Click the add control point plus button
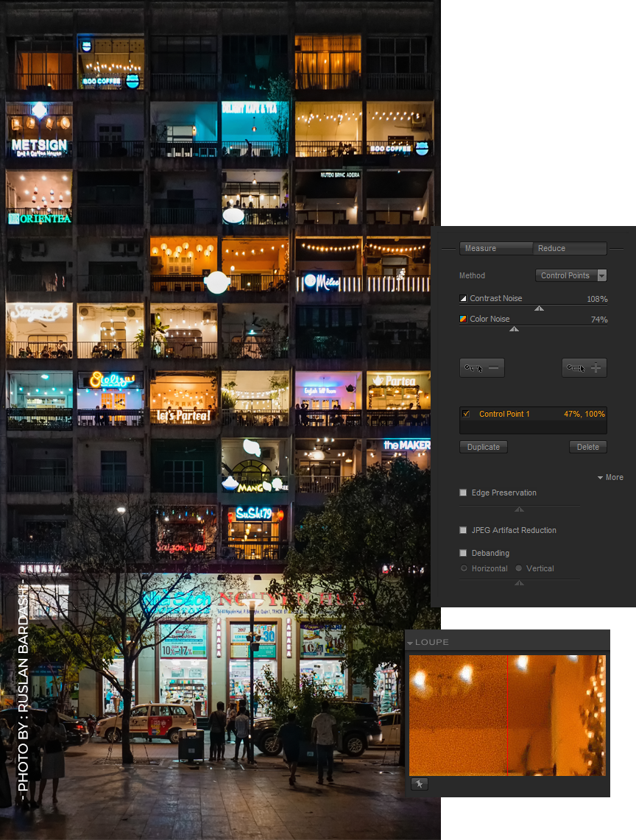Image resolution: width=636 pixels, height=840 pixels. click(x=584, y=368)
